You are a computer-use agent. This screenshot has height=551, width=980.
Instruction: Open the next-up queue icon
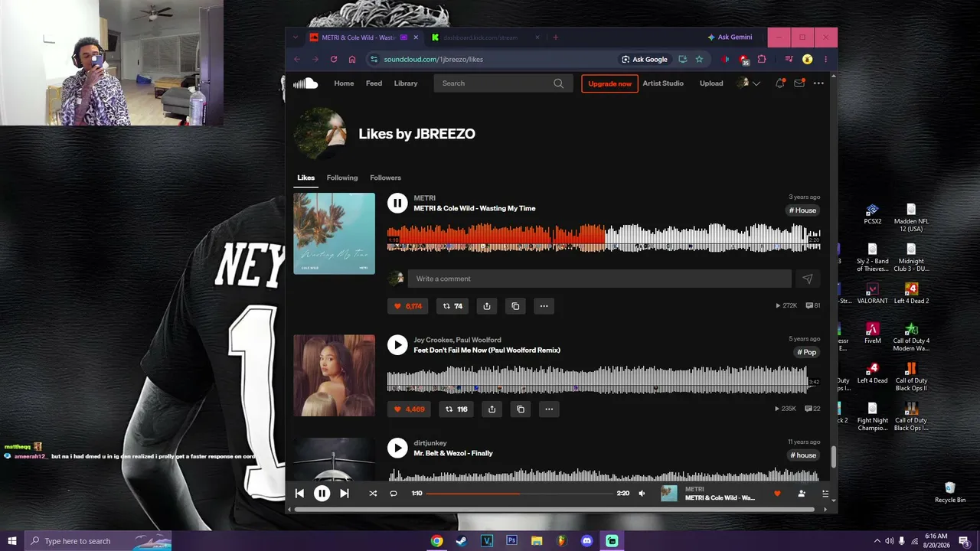[825, 494]
